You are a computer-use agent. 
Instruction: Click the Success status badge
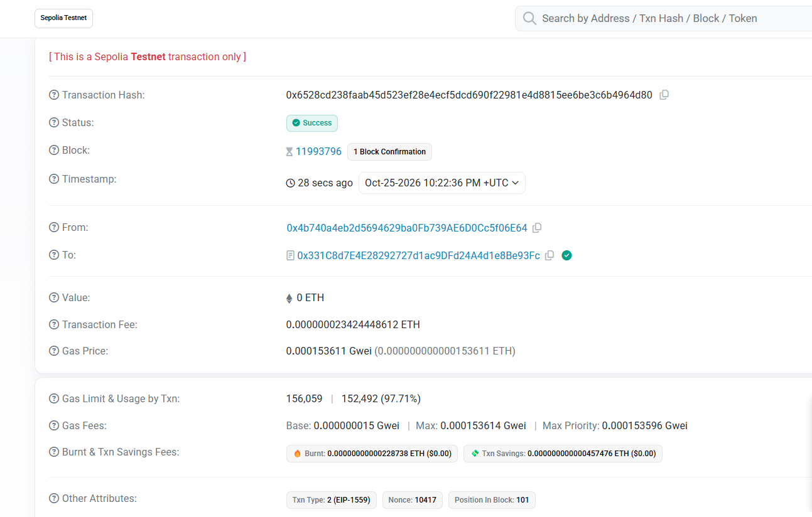(x=312, y=123)
